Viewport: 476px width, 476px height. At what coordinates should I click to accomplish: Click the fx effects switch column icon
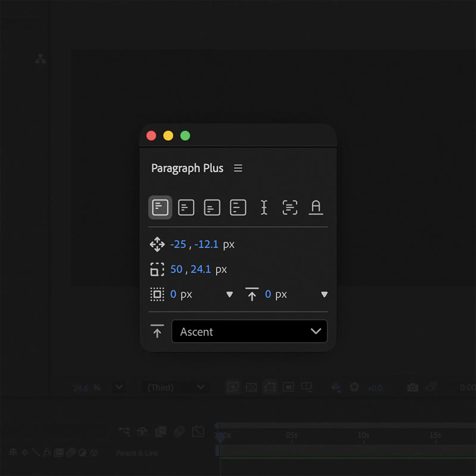pos(47,453)
